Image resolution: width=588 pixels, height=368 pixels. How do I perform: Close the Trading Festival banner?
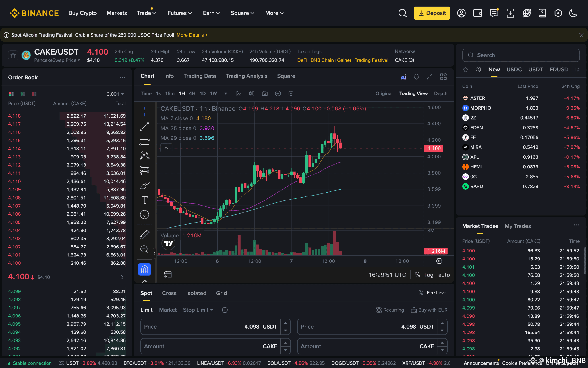(581, 35)
